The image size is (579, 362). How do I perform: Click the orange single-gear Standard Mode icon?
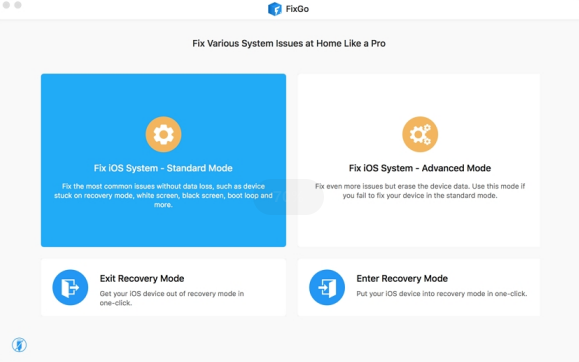(x=163, y=134)
